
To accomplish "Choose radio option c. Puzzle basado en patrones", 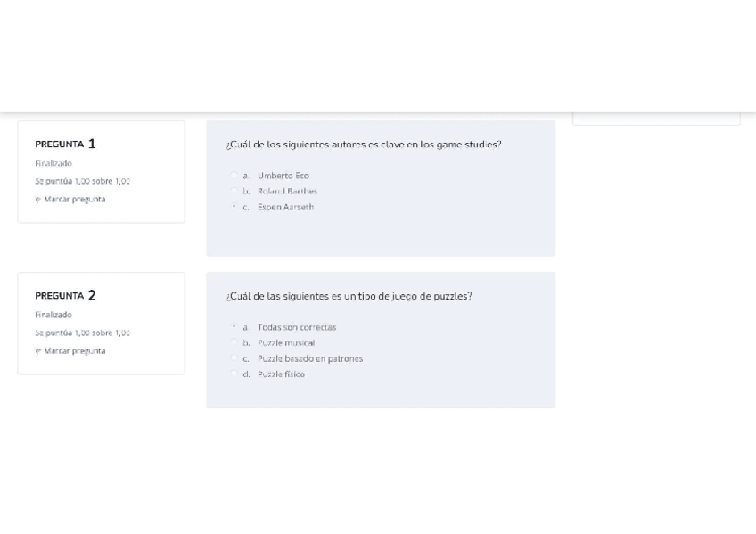I will click(x=234, y=357).
